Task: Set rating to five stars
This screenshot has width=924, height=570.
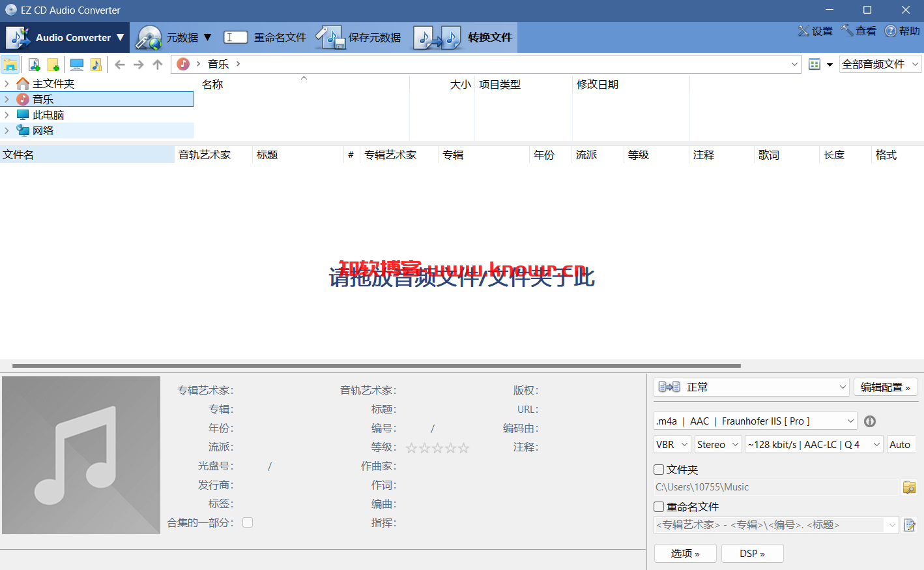Action: tap(463, 448)
